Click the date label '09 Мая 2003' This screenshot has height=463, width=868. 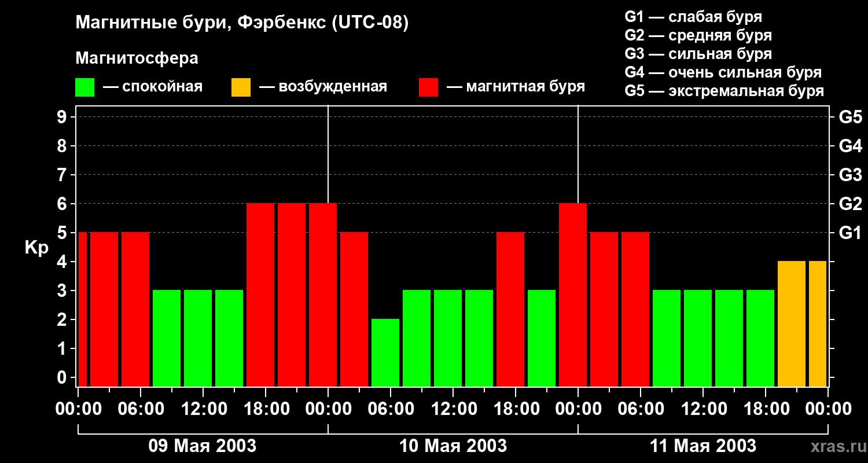coord(203,446)
